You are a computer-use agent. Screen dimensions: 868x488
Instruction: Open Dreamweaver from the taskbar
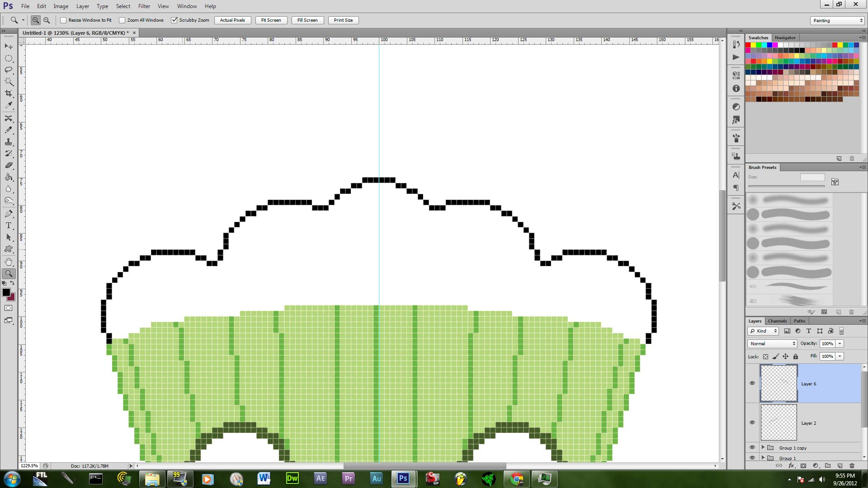[292, 479]
